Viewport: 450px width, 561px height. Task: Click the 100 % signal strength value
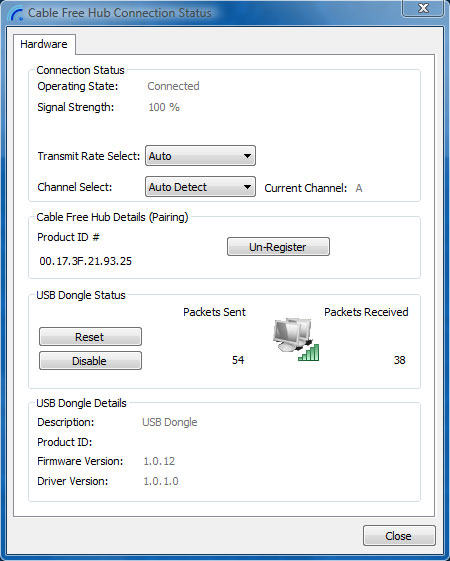[163, 107]
